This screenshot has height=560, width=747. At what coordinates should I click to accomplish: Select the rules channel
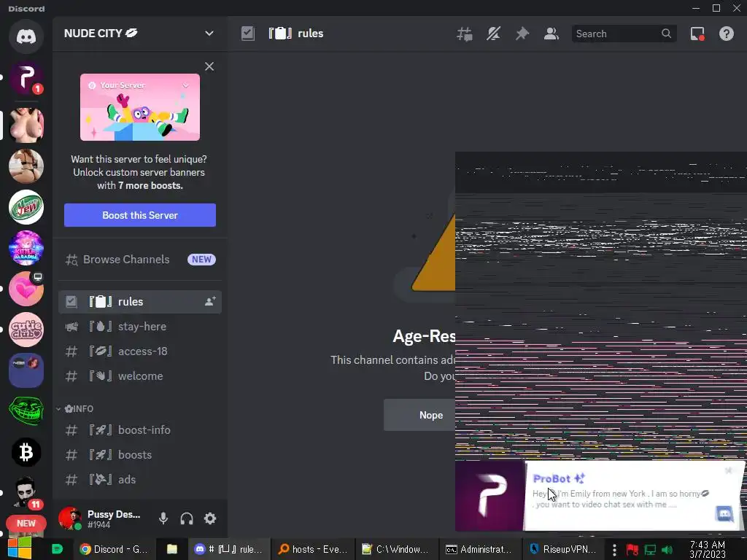pyautogui.click(x=140, y=302)
